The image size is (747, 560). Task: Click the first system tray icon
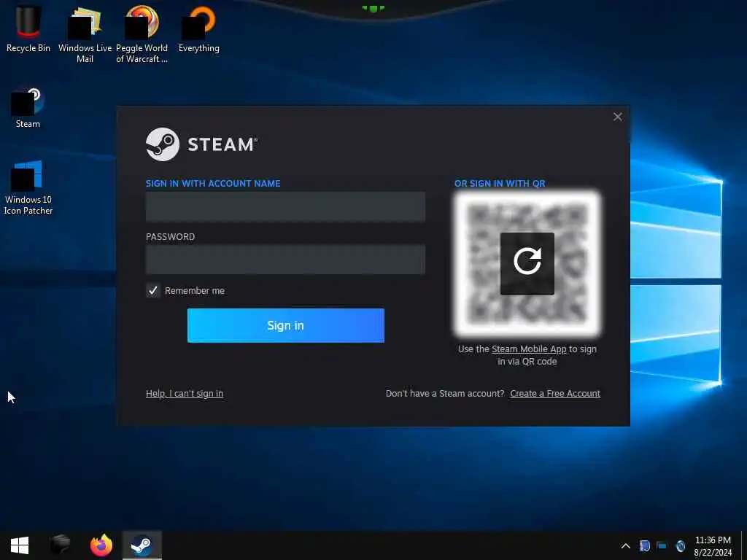644,546
